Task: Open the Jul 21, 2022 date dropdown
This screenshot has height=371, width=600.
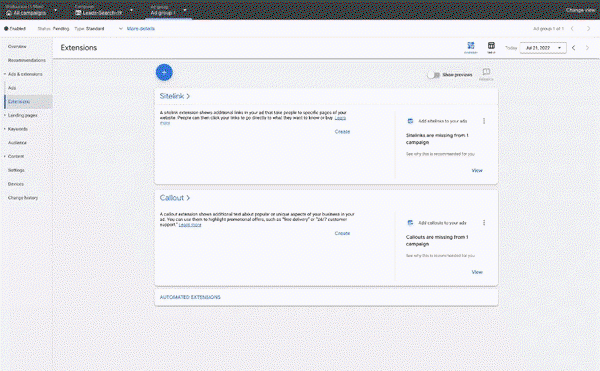Action: [543, 48]
